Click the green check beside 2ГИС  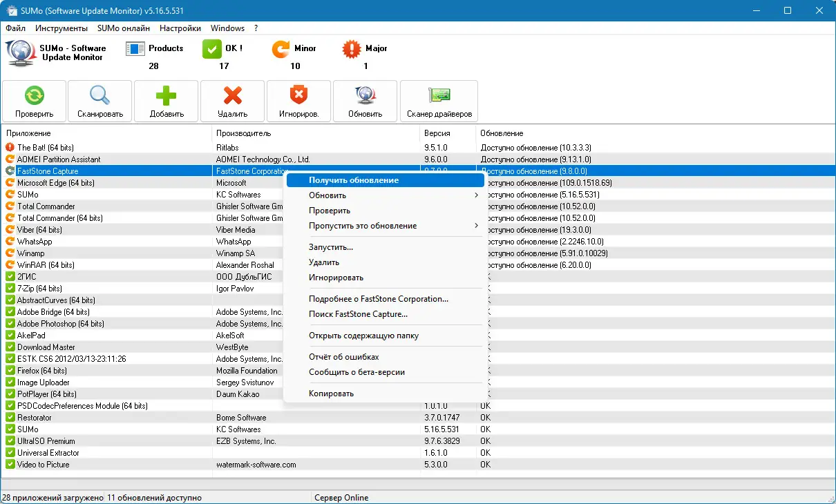pyautogui.click(x=10, y=277)
